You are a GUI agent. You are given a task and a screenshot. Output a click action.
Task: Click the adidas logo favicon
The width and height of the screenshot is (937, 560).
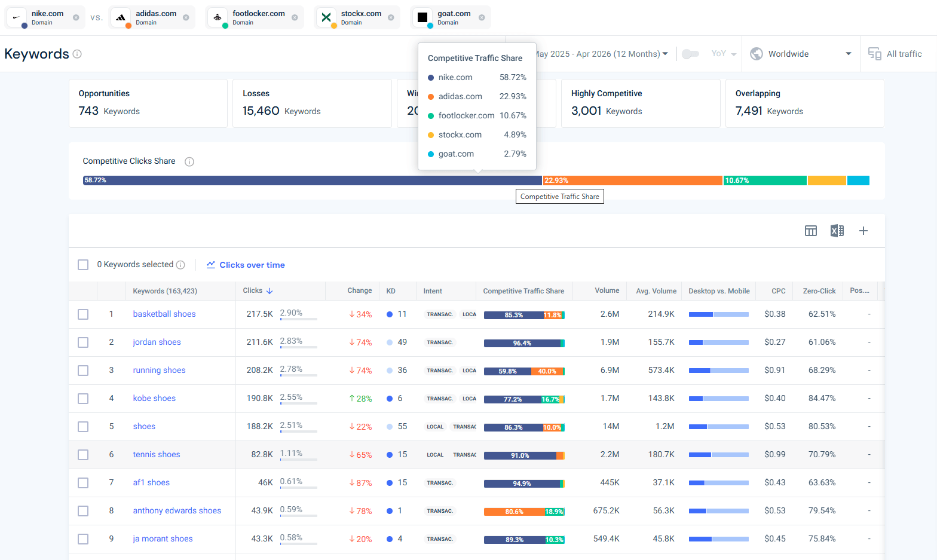pos(121,17)
